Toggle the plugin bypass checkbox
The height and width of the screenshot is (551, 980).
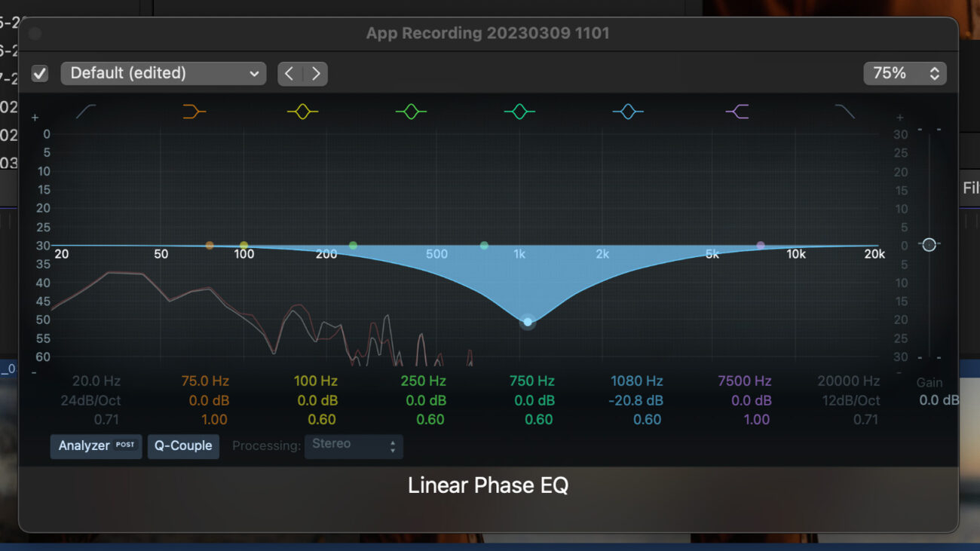pos(39,73)
